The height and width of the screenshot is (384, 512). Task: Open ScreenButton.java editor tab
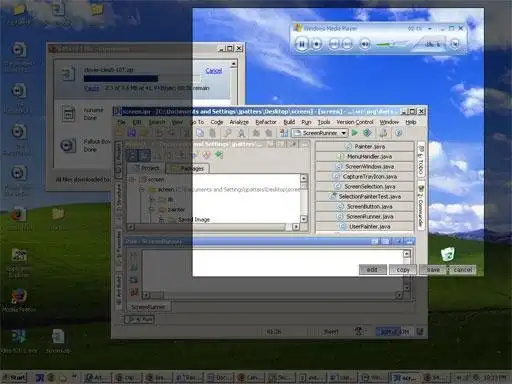365,206
